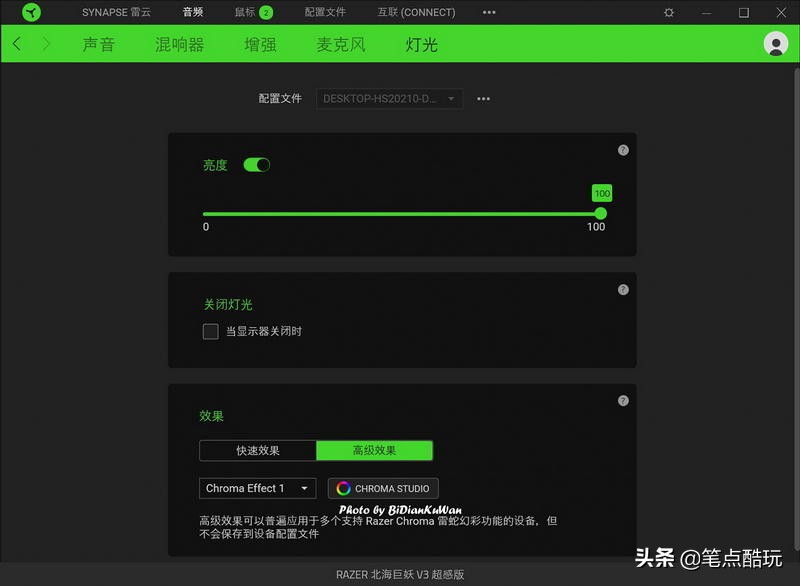Click the Razer logo icon

pos(30,12)
